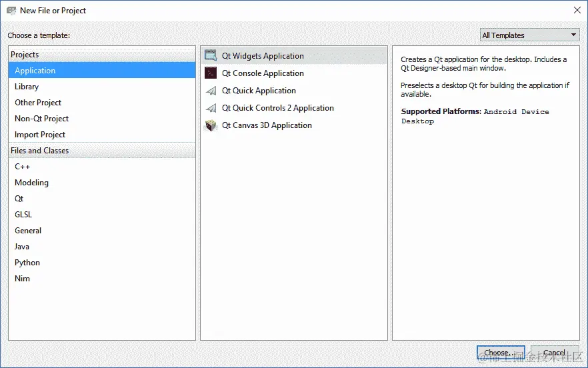The width and height of the screenshot is (588, 368).
Task: Choose the Nim file category
Action: (x=102, y=279)
